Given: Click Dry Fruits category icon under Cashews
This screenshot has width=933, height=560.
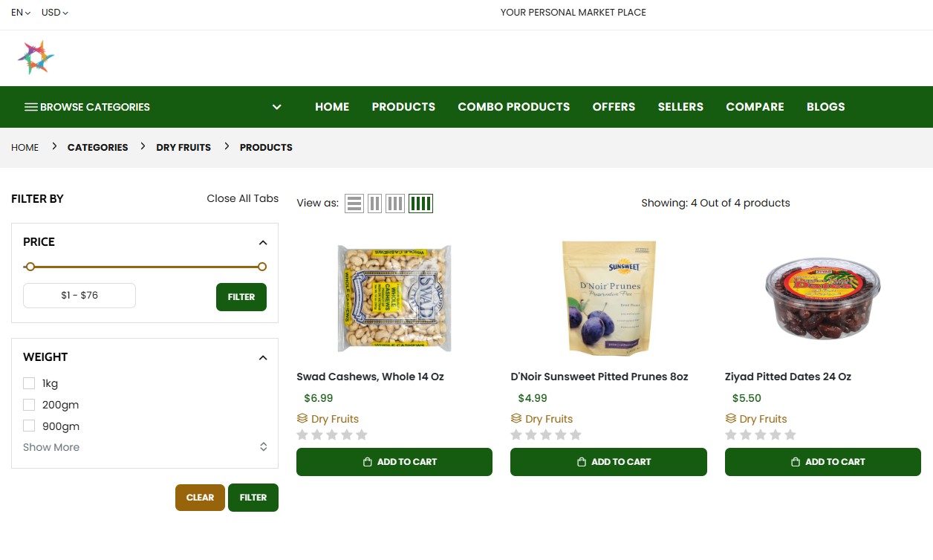Looking at the screenshot, I should point(302,419).
